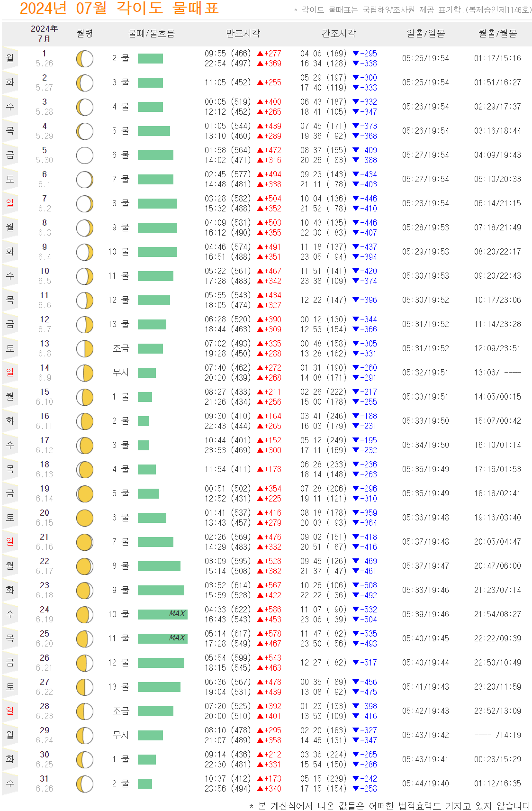This screenshot has height=811, width=532.
Task: Click the half moon icon for July 27
Action: 85,687
